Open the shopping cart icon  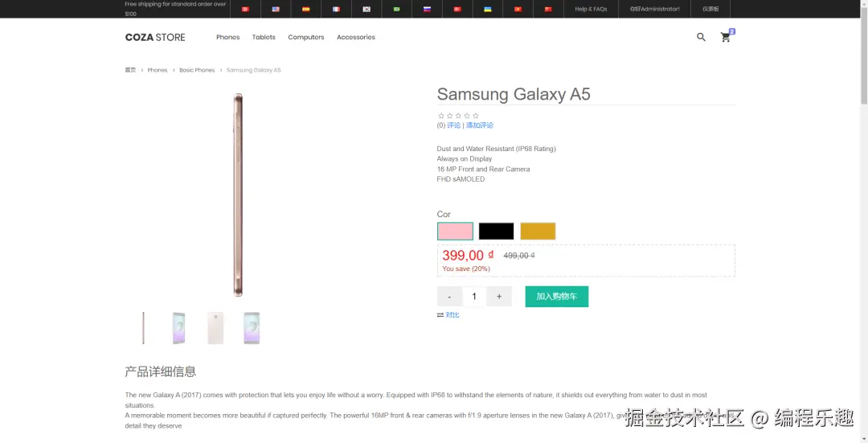[x=726, y=37]
